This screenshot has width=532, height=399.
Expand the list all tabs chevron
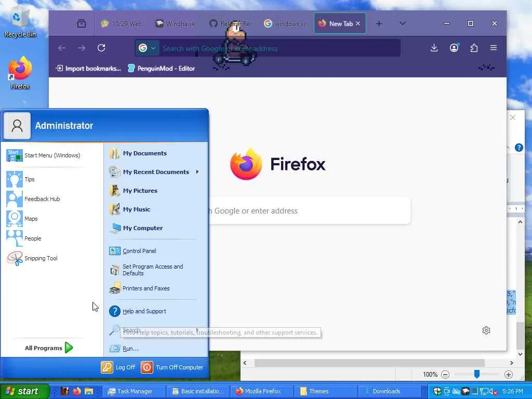click(403, 23)
